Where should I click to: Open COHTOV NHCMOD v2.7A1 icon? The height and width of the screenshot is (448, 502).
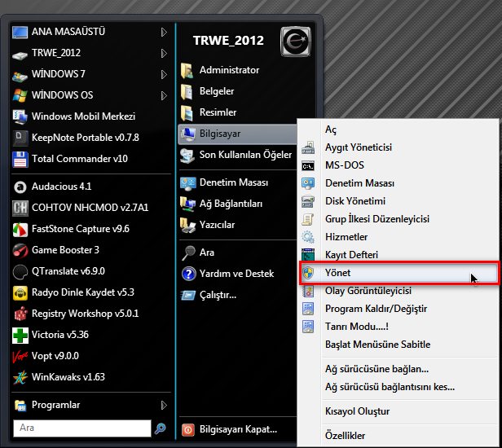[x=20, y=208]
